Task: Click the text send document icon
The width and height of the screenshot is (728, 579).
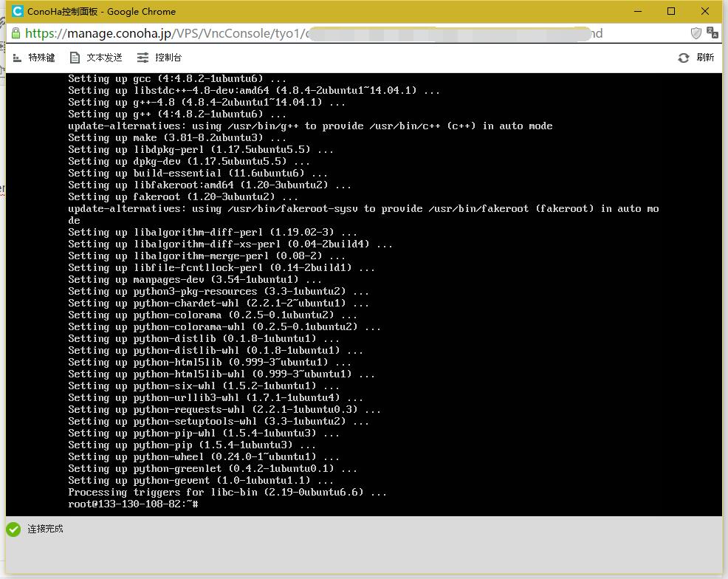Action: [x=75, y=58]
